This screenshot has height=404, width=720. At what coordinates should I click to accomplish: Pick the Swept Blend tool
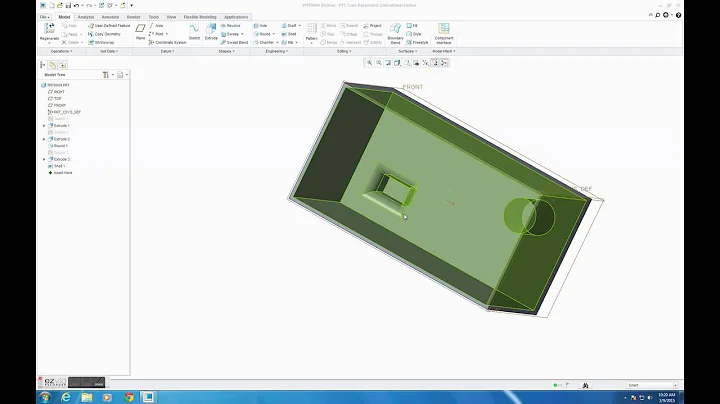click(234, 42)
